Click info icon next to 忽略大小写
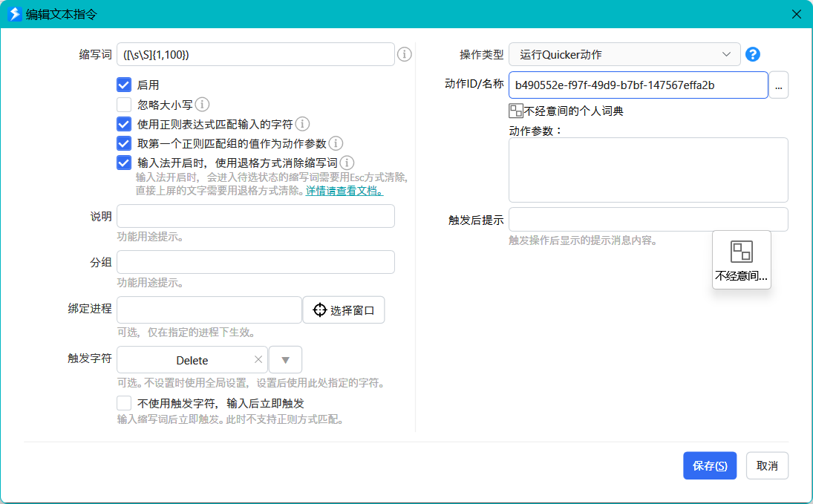Image resolution: width=813 pixels, height=504 pixels. pyautogui.click(x=202, y=105)
